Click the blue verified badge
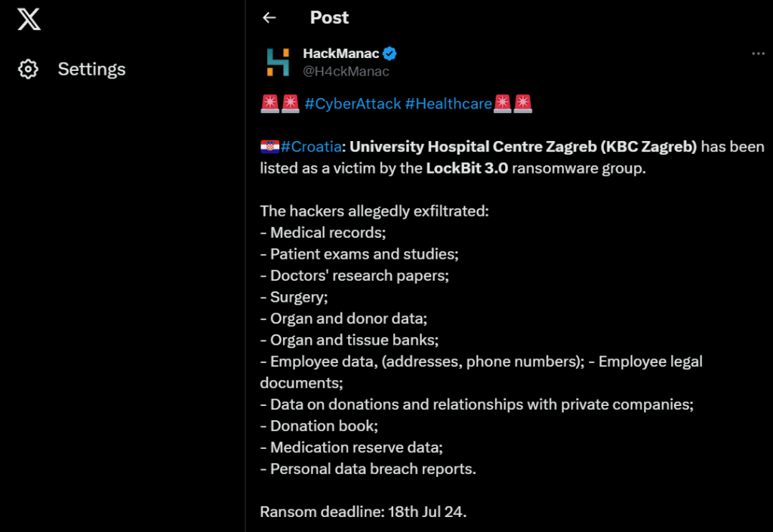This screenshot has height=532, width=773. tap(390, 54)
